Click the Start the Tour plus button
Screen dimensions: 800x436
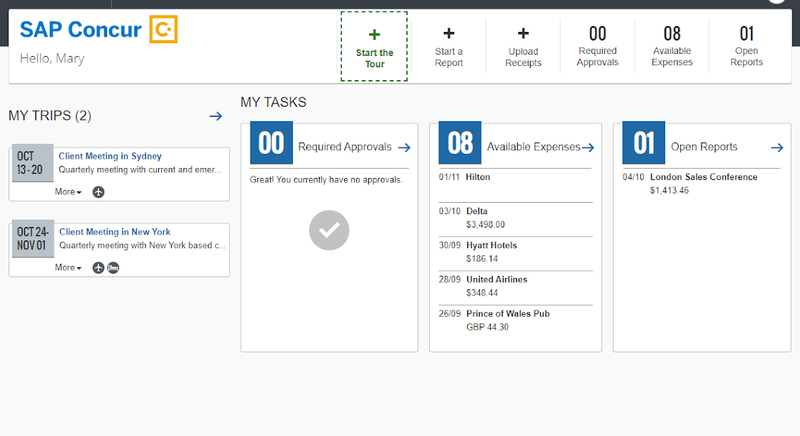(x=374, y=46)
